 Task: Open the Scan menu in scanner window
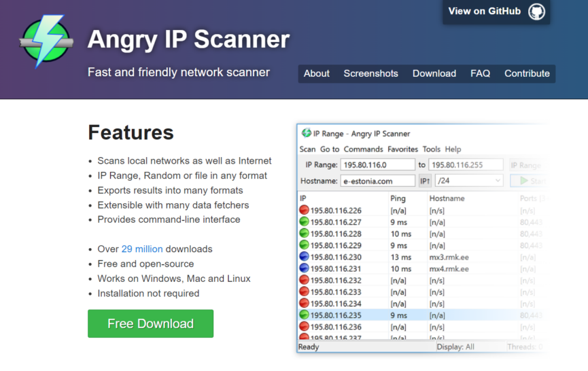click(307, 149)
